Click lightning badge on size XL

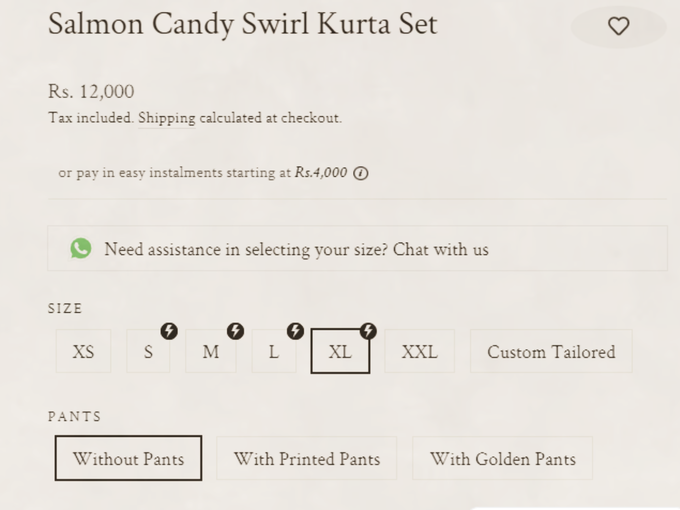[368, 331]
